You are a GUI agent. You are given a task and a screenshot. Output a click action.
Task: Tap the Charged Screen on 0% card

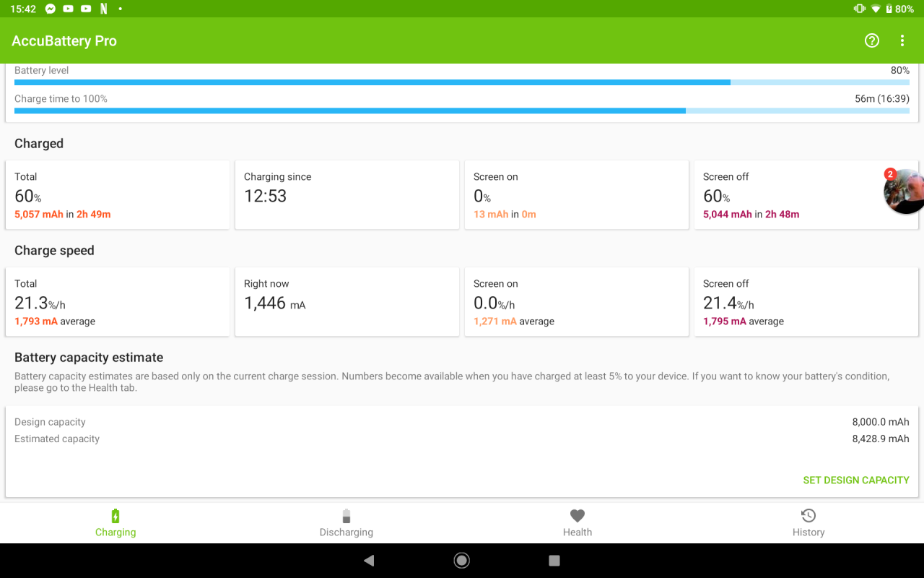pyautogui.click(x=577, y=195)
